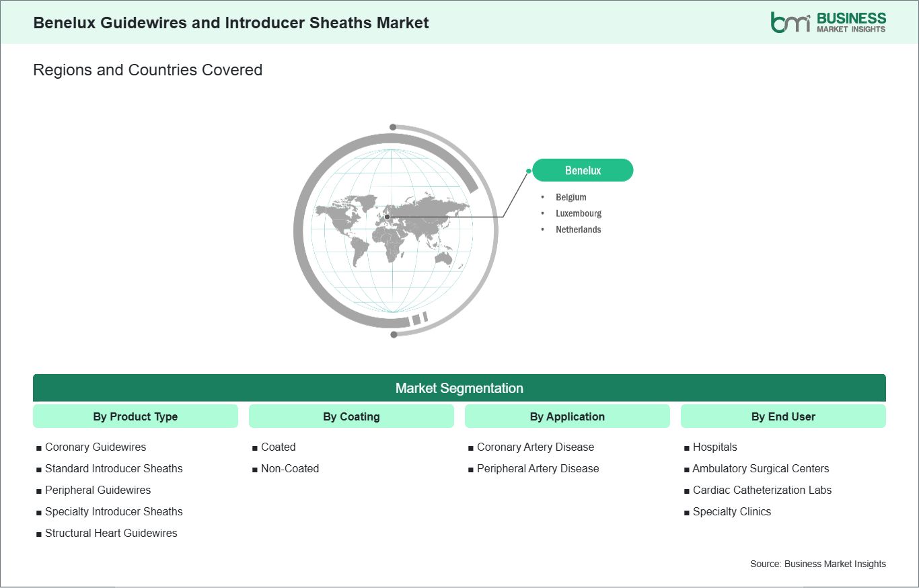
Task: Toggle the Non-Coated coating option
Action: (290, 468)
